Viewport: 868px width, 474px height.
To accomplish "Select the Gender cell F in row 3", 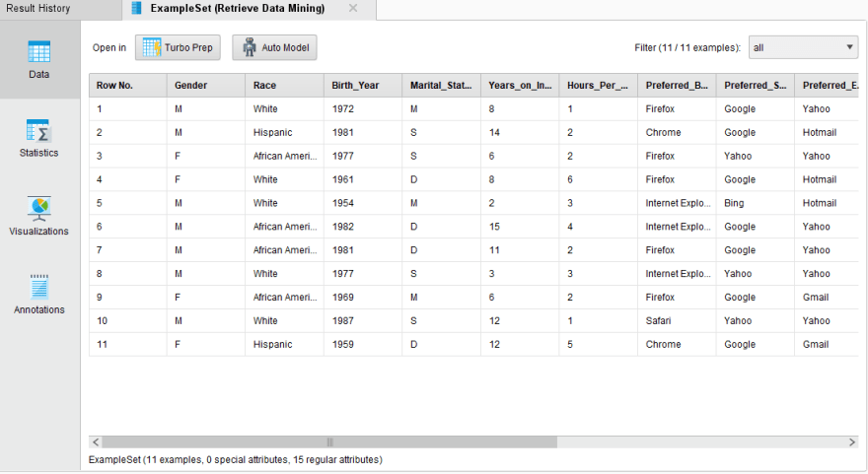I will [x=206, y=156].
